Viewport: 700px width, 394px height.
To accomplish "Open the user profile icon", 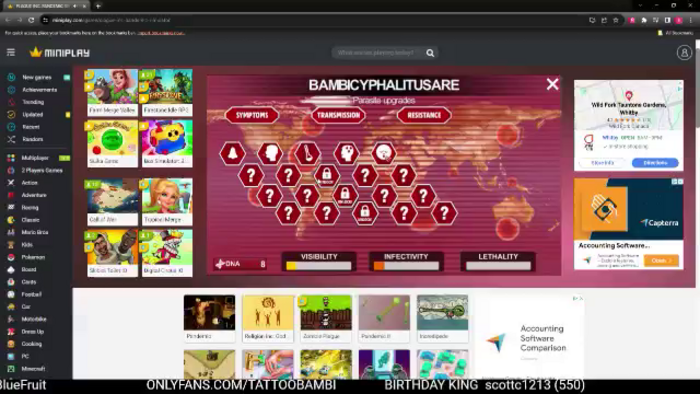I will [684, 53].
